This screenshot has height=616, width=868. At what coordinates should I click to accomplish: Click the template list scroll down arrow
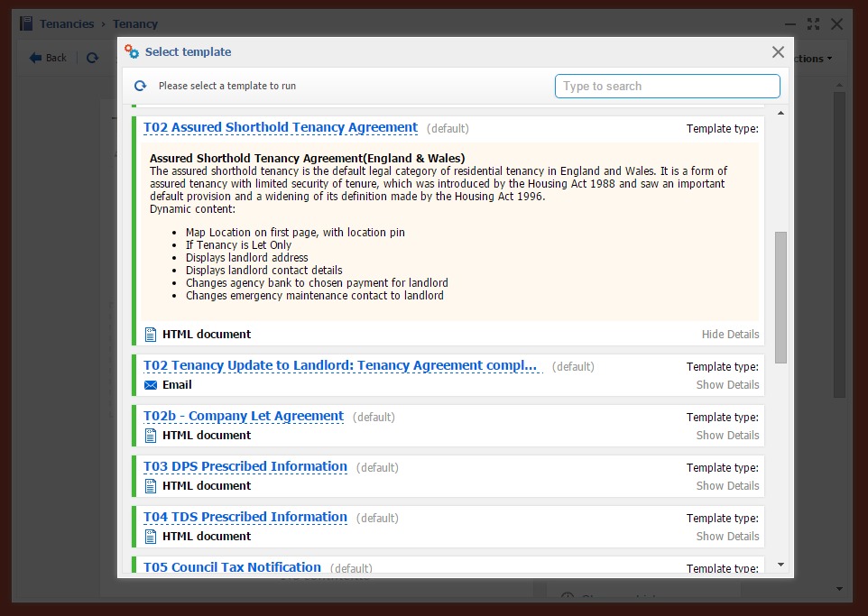click(780, 565)
